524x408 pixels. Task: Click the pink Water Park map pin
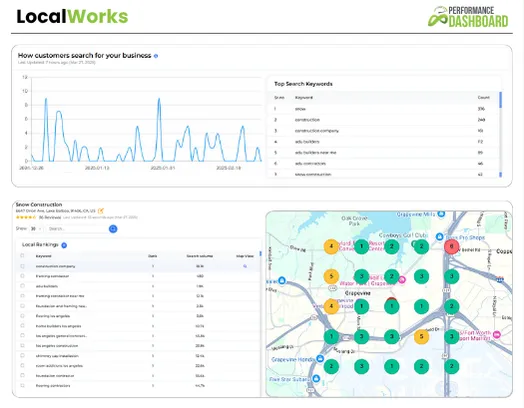(401, 280)
